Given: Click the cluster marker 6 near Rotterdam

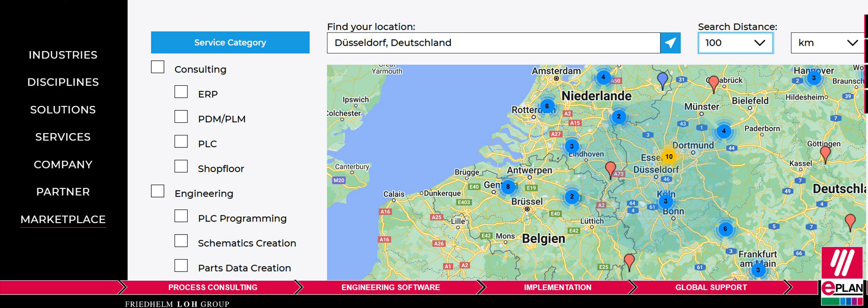Looking at the screenshot, I should tap(547, 106).
